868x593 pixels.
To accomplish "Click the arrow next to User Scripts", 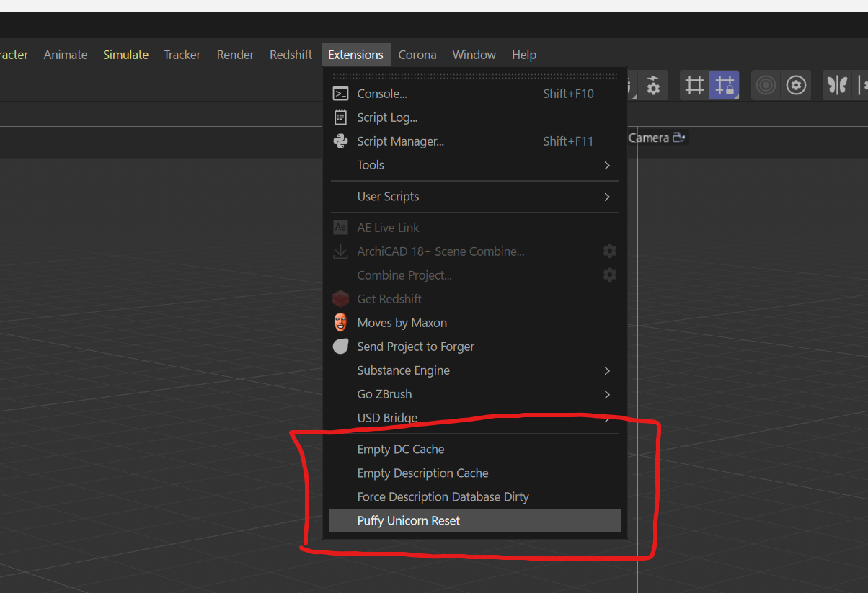I will coord(607,197).
